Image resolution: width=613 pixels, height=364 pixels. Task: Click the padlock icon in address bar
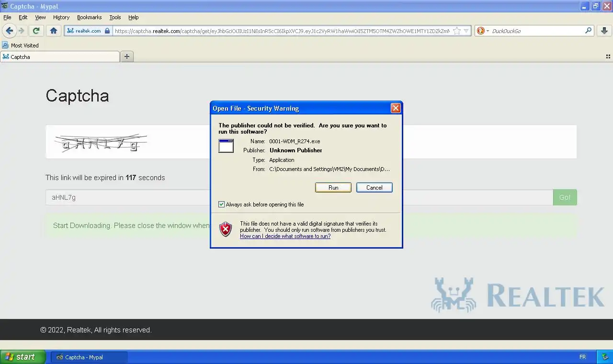(107, 31)
